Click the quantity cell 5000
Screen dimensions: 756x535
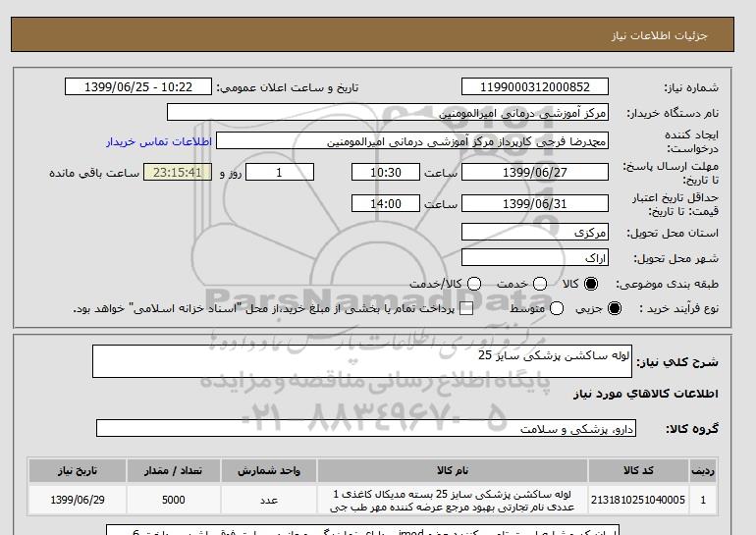tap(174, 500)
